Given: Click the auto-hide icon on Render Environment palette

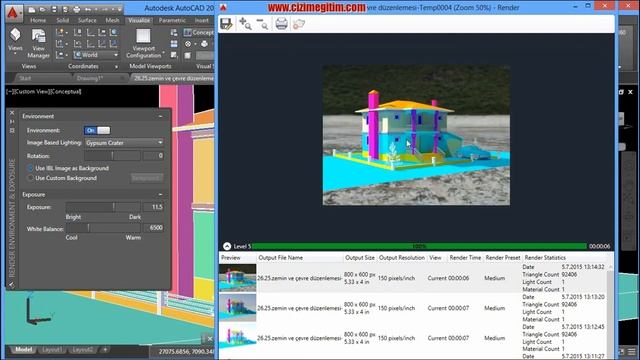Looking at the screenshot, I should (12, 121).
